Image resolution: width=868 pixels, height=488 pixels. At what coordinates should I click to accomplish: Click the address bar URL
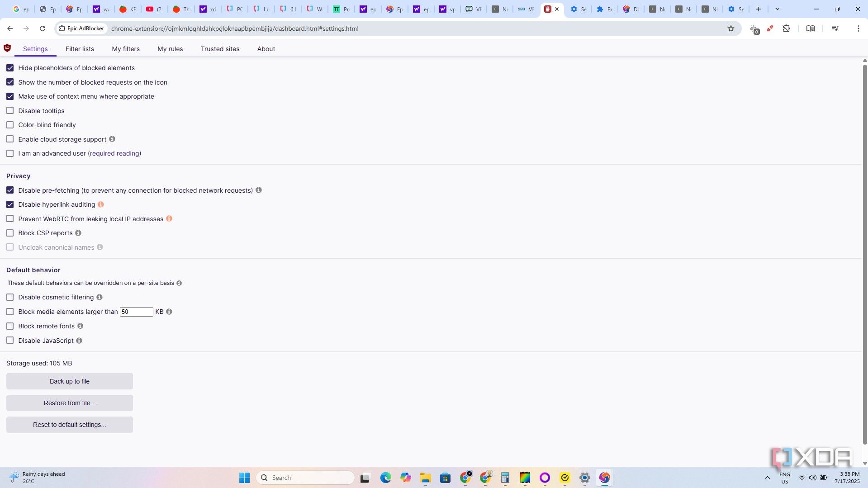click(x=235, y=28)
